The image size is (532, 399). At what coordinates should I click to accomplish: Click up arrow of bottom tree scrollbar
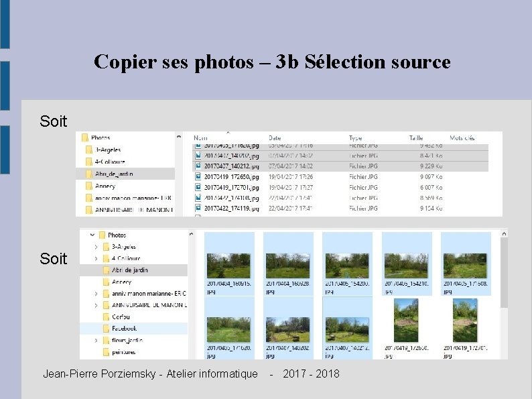(191, 234)
